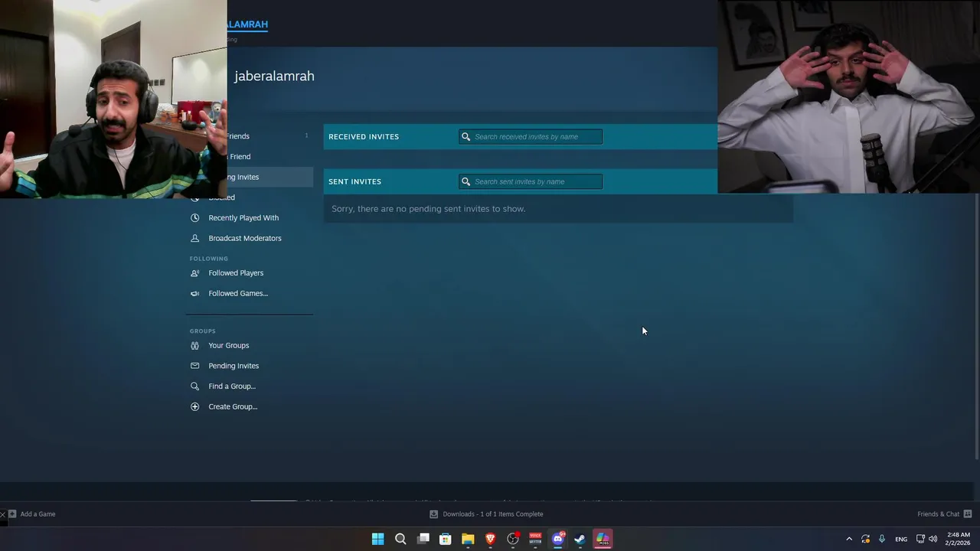Open taskbar Search
The image size is (980, 551).
coord(400,539)
